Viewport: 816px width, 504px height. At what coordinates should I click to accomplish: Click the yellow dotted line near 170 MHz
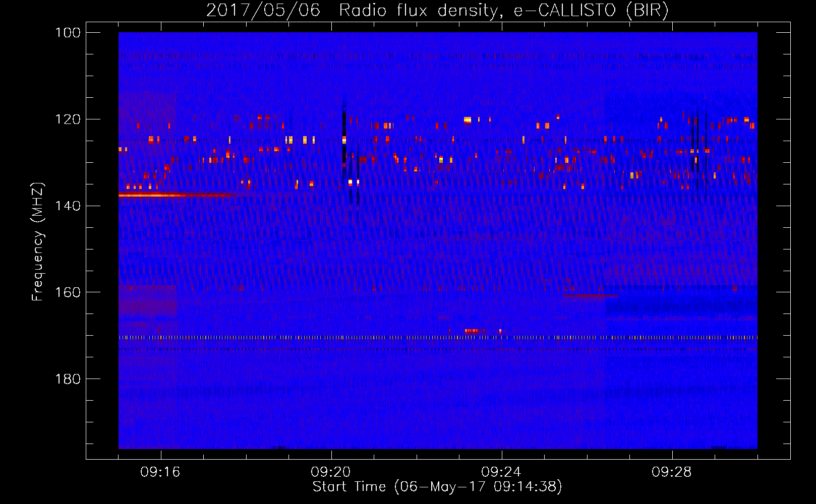coord(438,337)
